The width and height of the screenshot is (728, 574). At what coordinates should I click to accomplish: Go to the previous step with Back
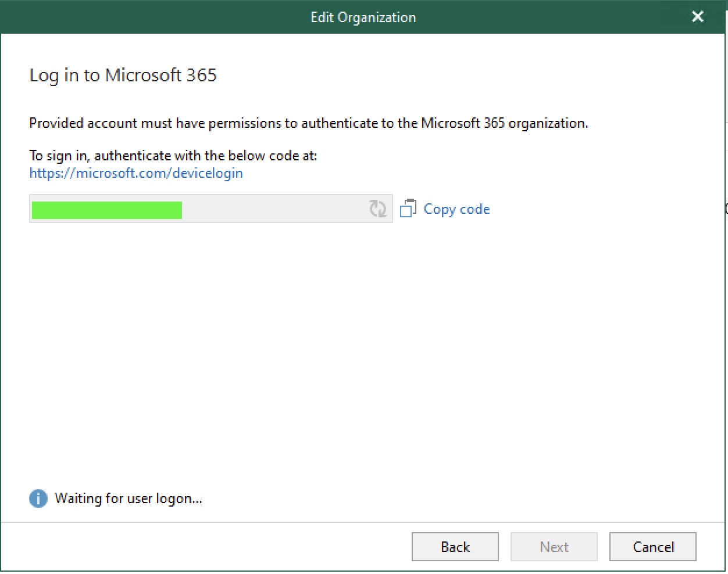tap(455, 547)
